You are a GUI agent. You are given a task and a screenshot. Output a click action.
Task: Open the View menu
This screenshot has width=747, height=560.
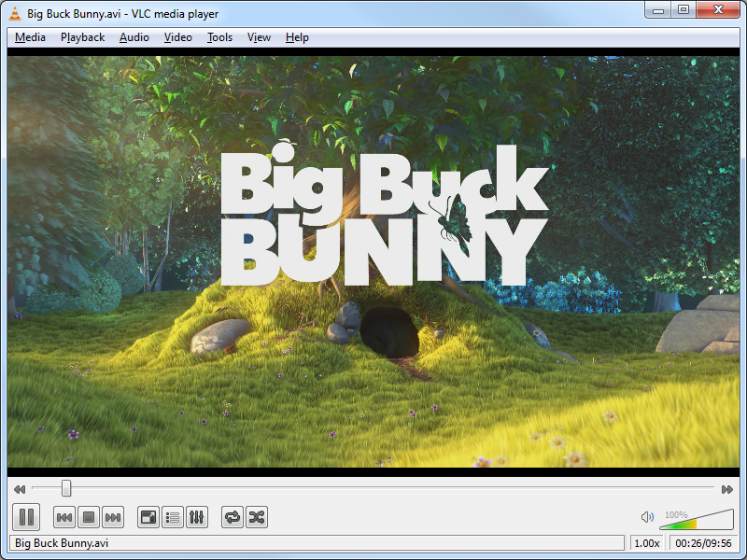coord(259,37)
